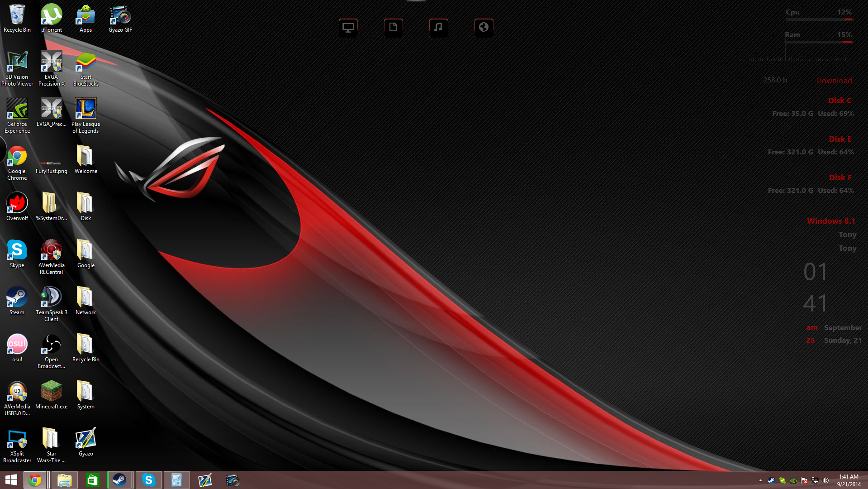Viewport: 868px width, 489px height.
Task: Click the Steam system tray icon
Action: [x=771, y=480]
